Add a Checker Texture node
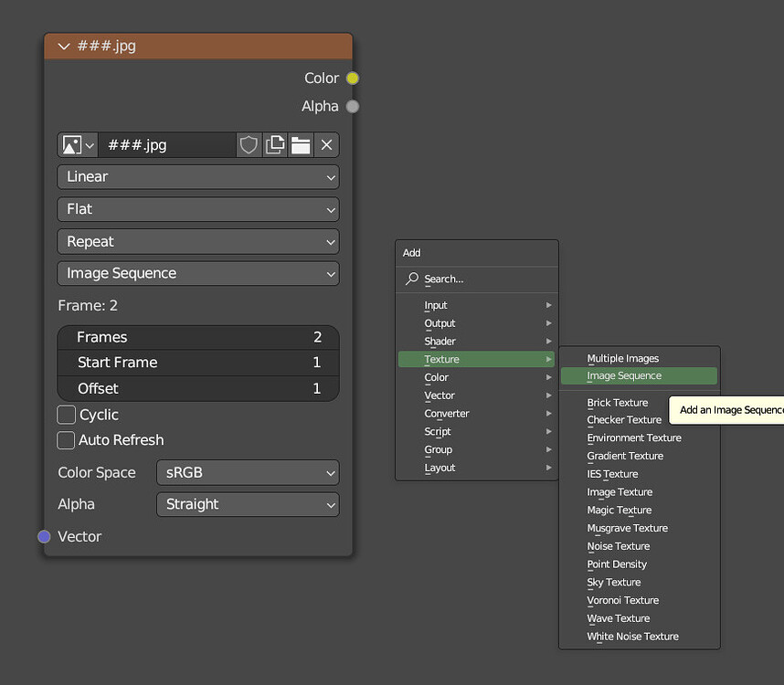 (623, 420)
